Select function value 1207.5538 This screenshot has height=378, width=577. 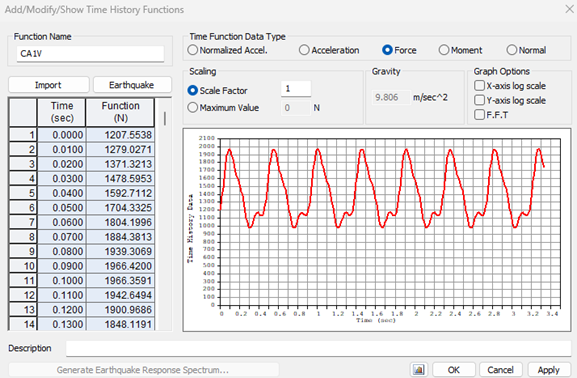click(120, 135)
